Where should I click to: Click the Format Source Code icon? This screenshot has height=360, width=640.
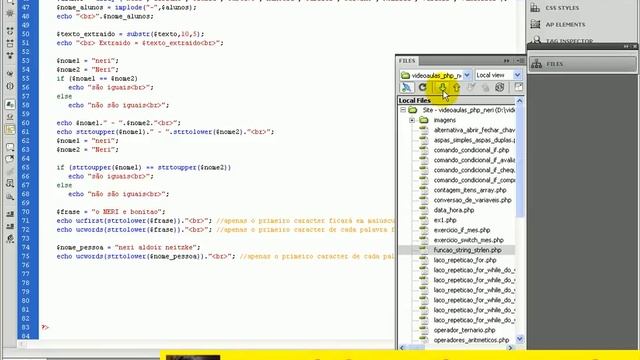point(10,238)
